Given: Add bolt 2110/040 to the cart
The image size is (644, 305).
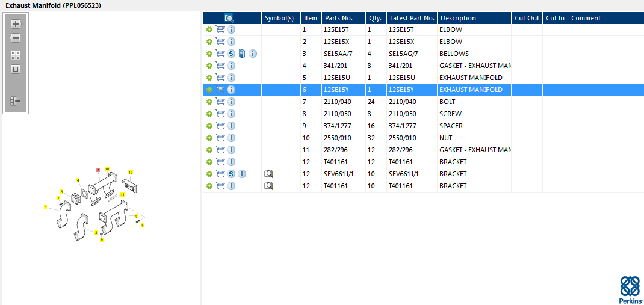Looking at the screenshot, I should (220, 102).
